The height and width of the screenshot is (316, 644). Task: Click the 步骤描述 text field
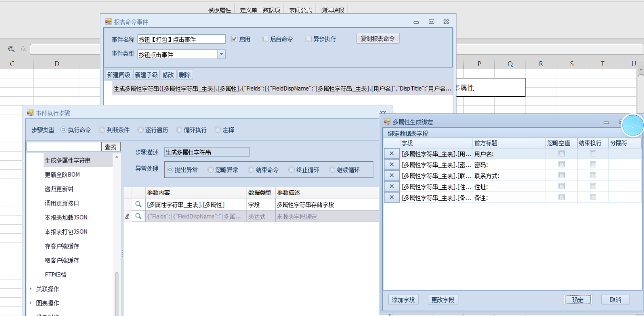point(207,152)
